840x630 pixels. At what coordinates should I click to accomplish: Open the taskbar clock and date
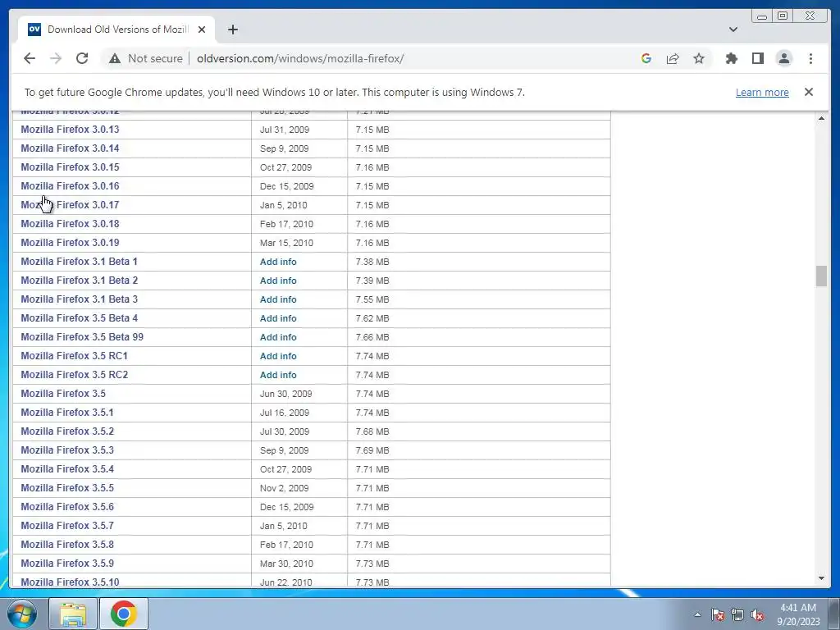click(798, 614)
